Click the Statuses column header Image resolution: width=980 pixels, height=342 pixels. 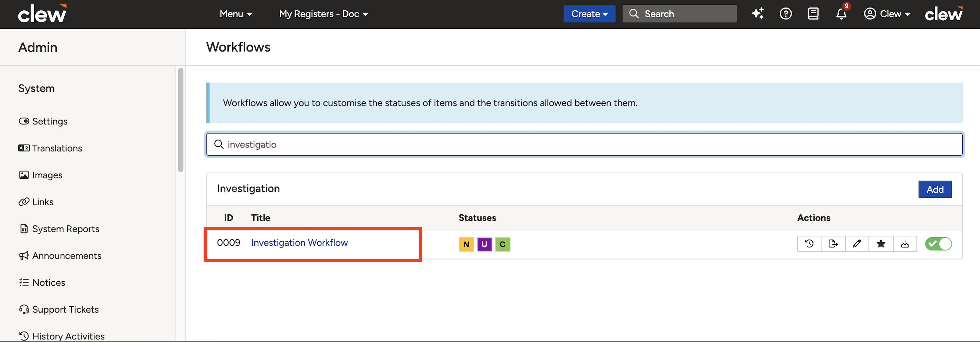pos(477,218)
